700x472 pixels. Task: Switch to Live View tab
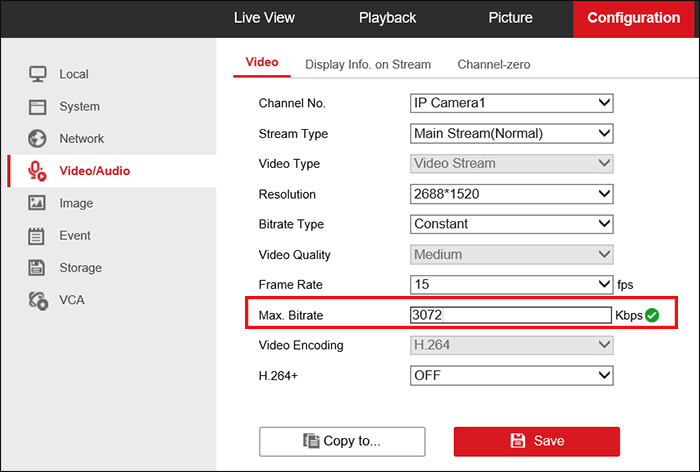(x=264, y=18)
